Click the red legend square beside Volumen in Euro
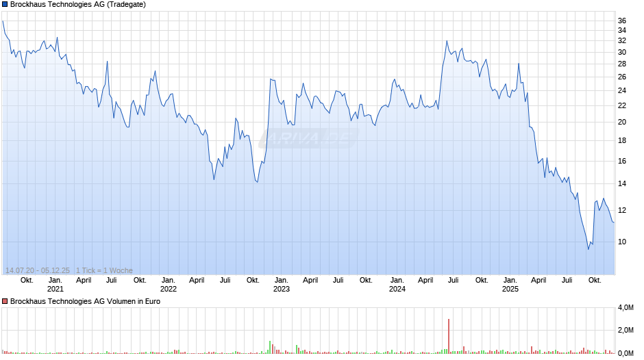This screenshot has height=360, width=644. 5,301
